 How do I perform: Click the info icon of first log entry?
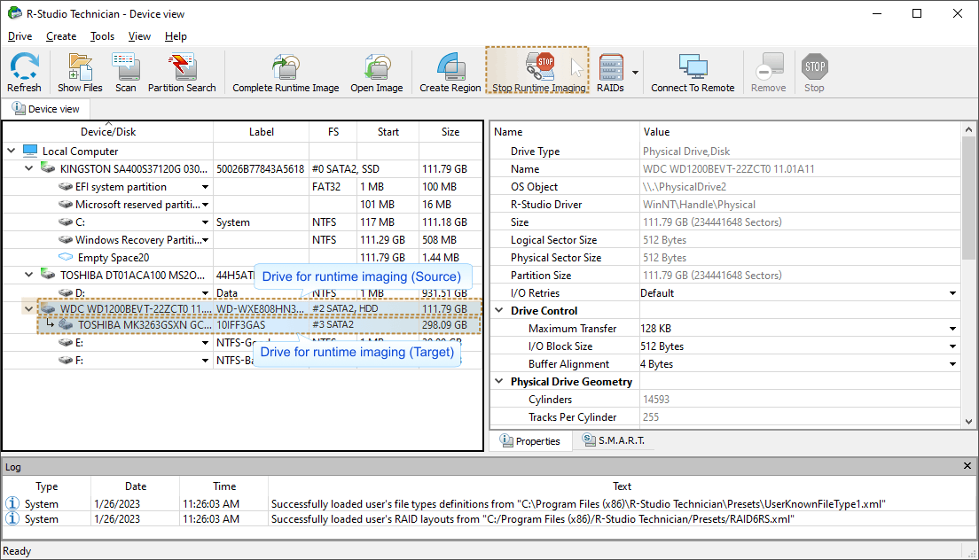pos(12,503)
